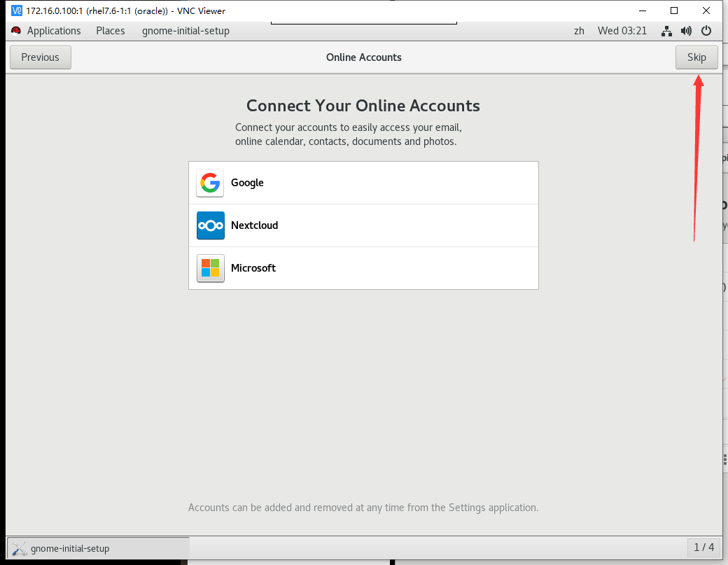Skip the Online Accounts step
The width and height of the screenshot is (728, 565).
(696, 57)
